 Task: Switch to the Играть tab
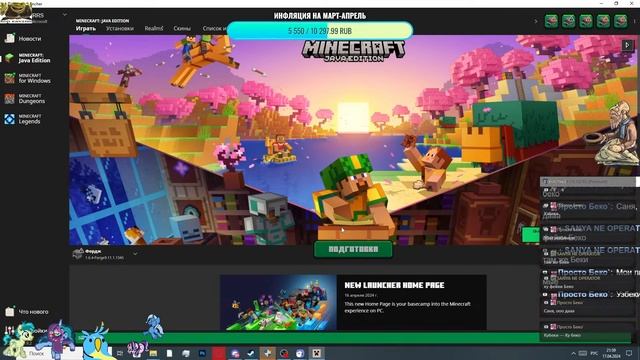[x=86, y=29]
